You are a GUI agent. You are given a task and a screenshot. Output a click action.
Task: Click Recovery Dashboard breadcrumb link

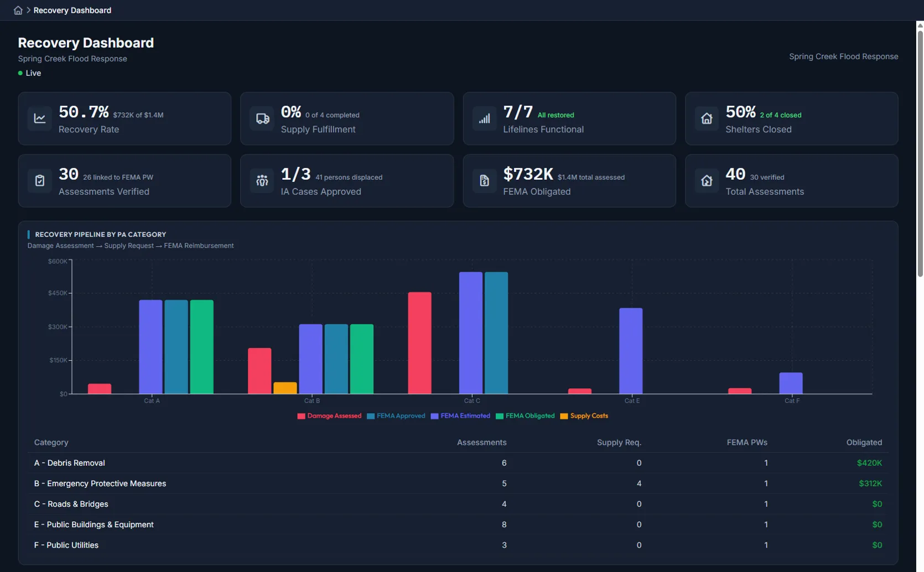72,11
